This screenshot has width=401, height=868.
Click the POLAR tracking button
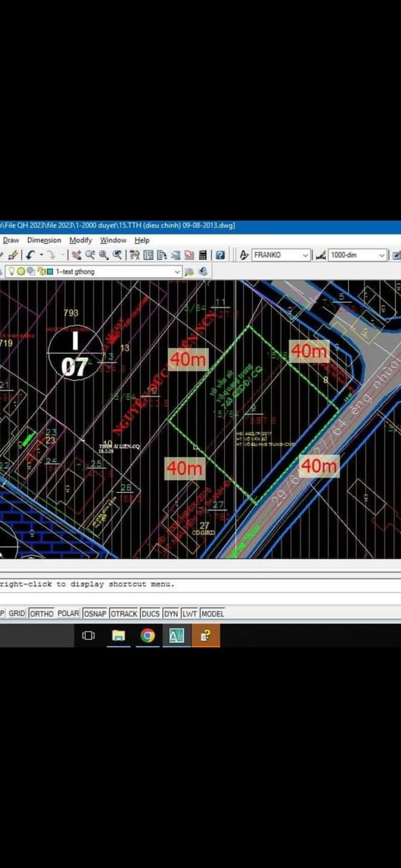69,613
